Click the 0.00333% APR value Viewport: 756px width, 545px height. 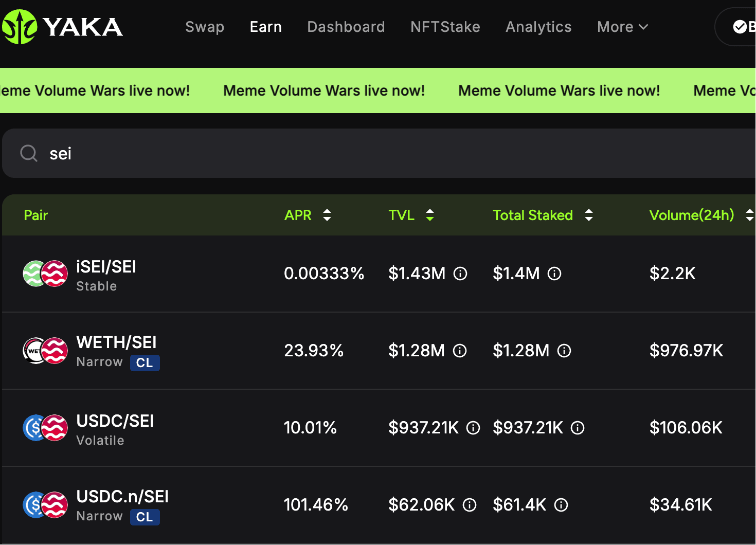click(x=324, y=274)
